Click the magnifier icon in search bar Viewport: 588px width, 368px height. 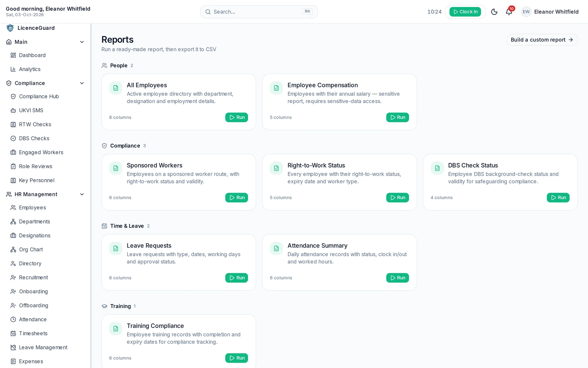(208, 12)
